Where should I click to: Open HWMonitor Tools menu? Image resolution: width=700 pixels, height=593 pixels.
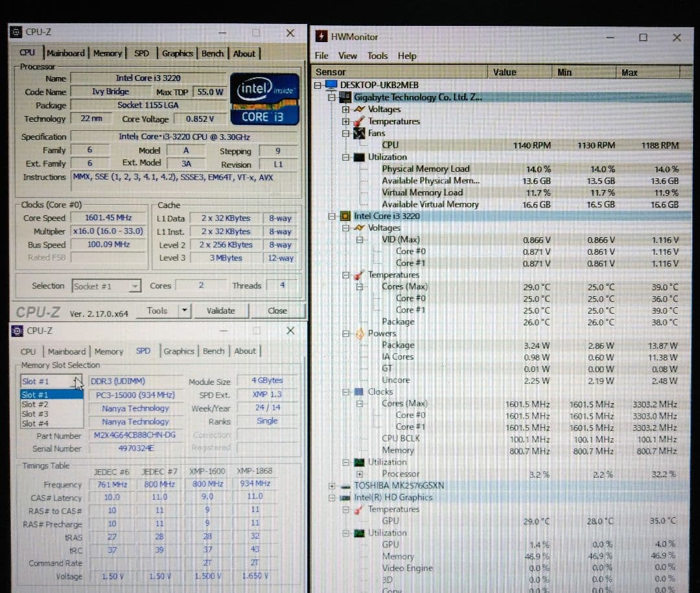coord(377,56)
